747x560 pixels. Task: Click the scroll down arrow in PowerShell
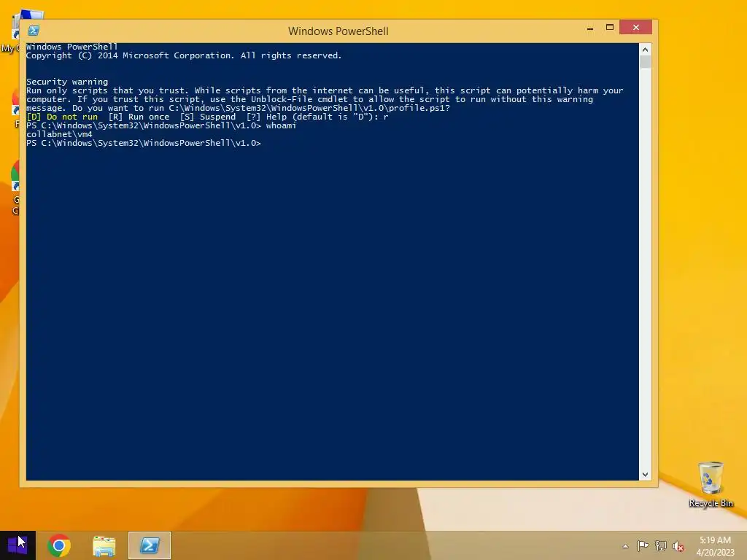[645, 474]
